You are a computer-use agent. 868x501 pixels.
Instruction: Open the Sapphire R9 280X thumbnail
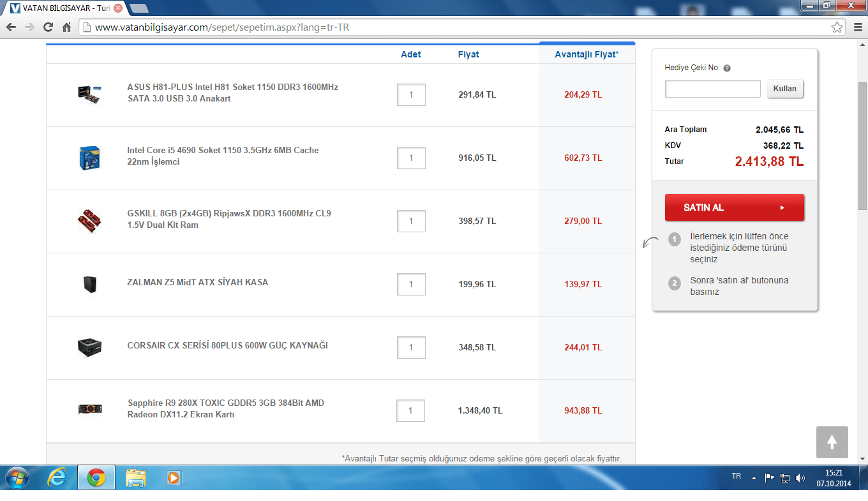pyautogui.click(x=89, y=410)
